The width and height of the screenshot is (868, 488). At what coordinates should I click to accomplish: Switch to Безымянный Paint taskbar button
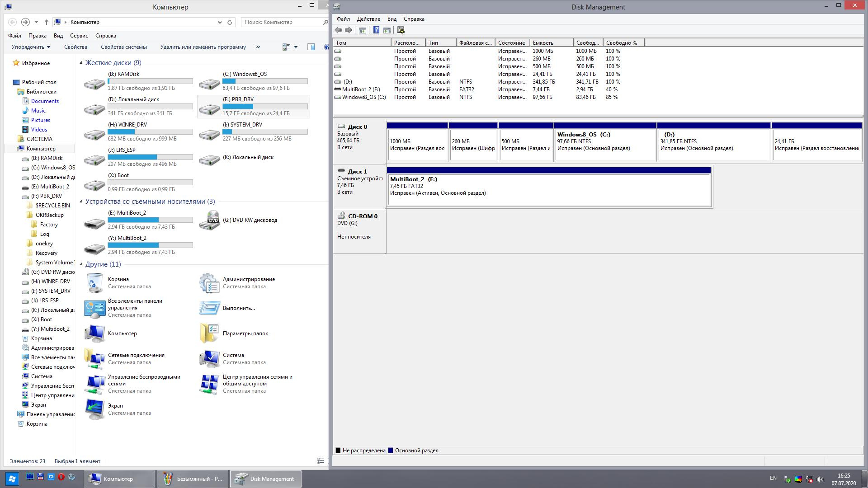pos(193,479)
